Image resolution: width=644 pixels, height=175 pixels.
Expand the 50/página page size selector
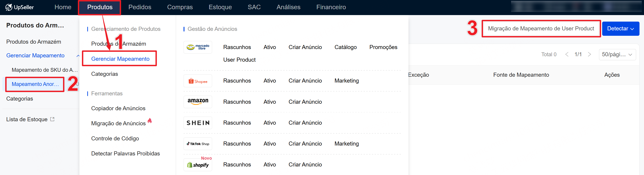click(x=617, y=54)
